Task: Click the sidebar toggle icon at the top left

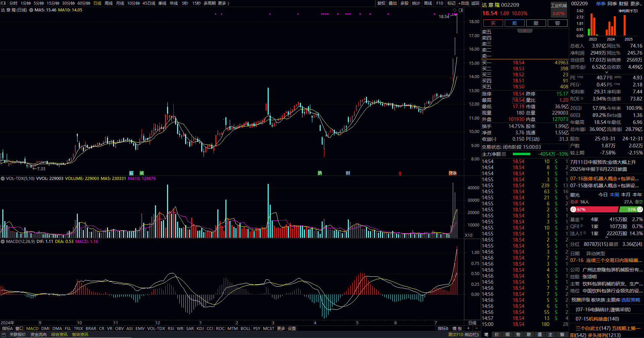Action: (4, 3)
